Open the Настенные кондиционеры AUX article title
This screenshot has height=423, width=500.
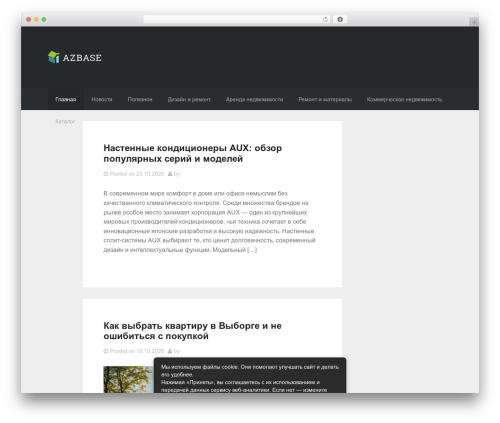point(193,153)
